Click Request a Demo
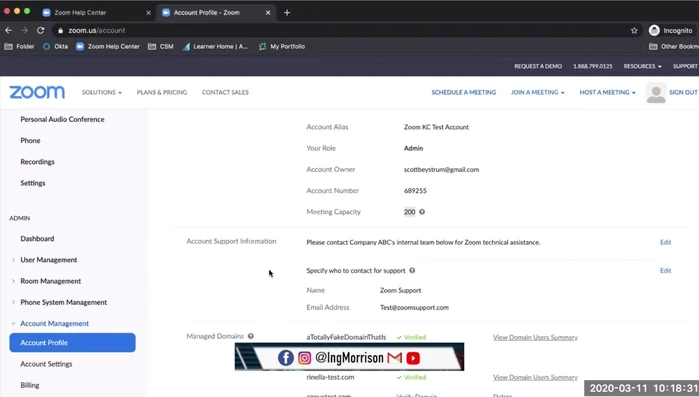The width and height of the screenshot is (699, 397). pyautogui.click(x=538, y=66)
